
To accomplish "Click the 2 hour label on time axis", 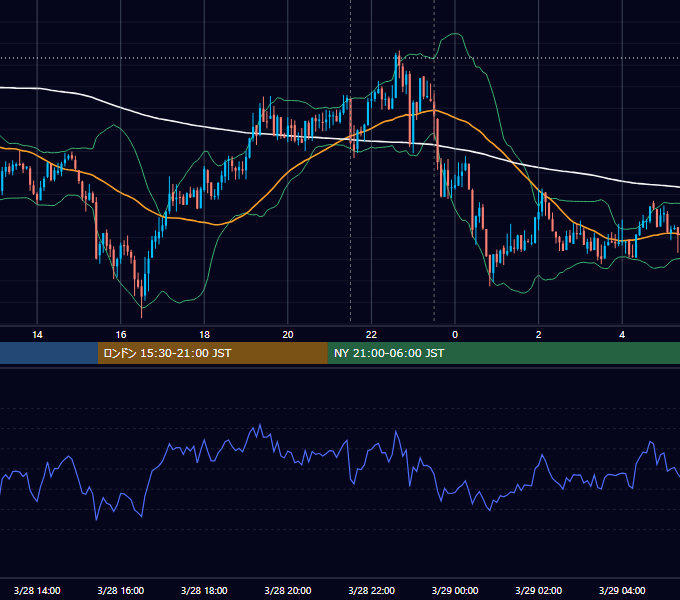I will click(x=539, y=335).
